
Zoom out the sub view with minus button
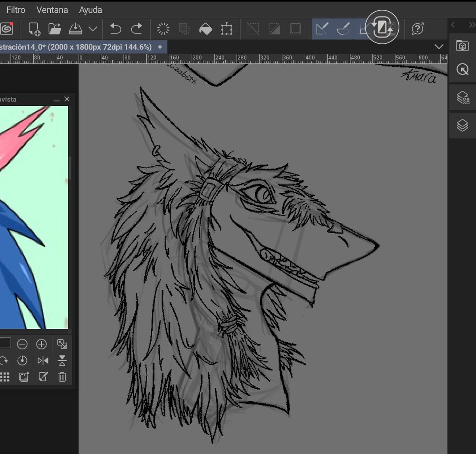(22, 344)
